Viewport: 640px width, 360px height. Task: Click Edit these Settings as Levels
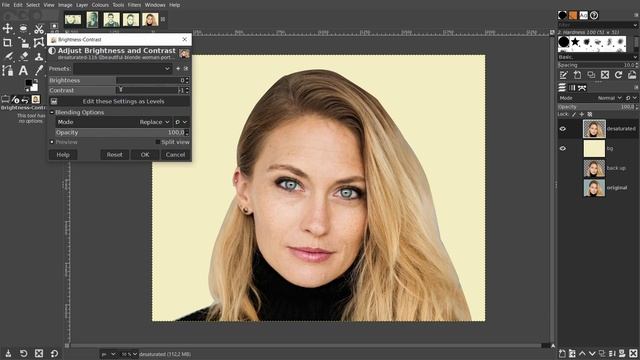coord(119,101)
